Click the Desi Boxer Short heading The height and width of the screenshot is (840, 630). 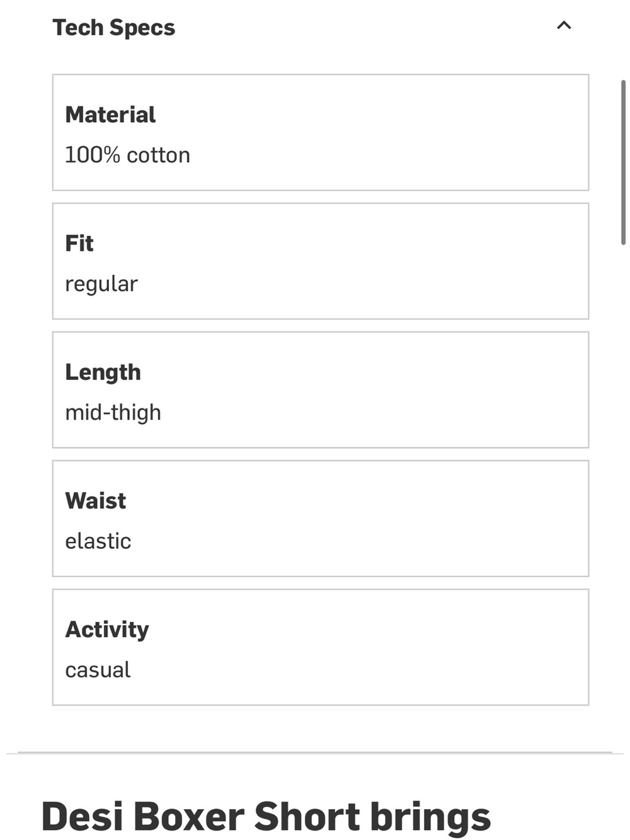266,817
